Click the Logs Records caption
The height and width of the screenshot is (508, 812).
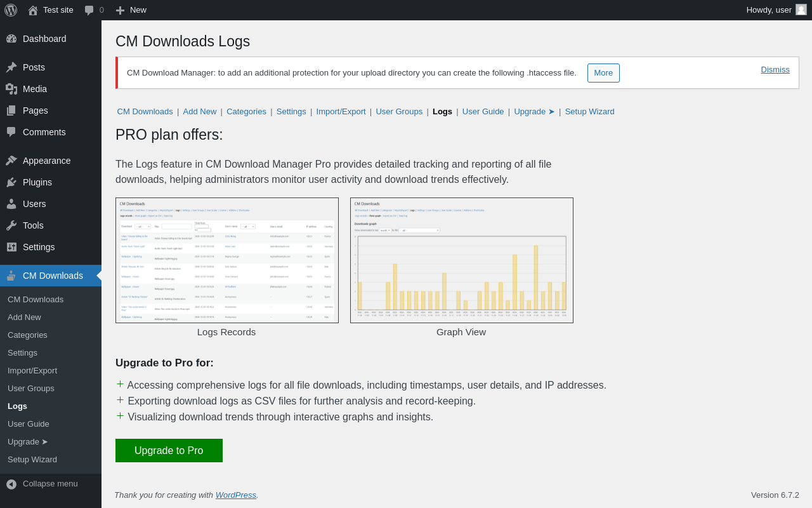click(226, 332)
